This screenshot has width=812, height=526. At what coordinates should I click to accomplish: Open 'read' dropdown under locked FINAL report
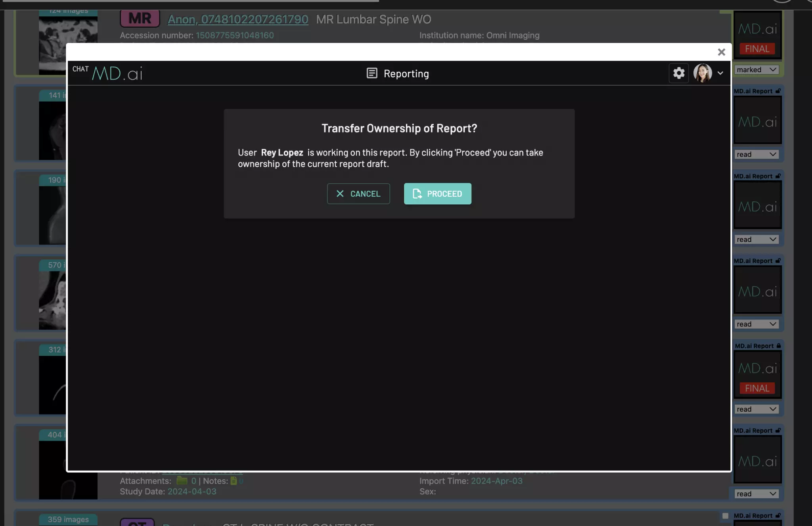(x=756, y=409)
